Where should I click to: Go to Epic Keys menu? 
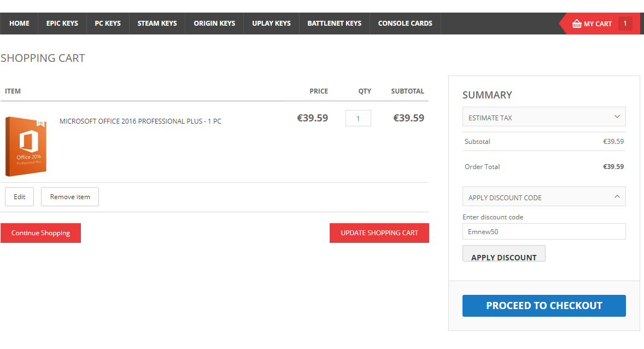62,24
